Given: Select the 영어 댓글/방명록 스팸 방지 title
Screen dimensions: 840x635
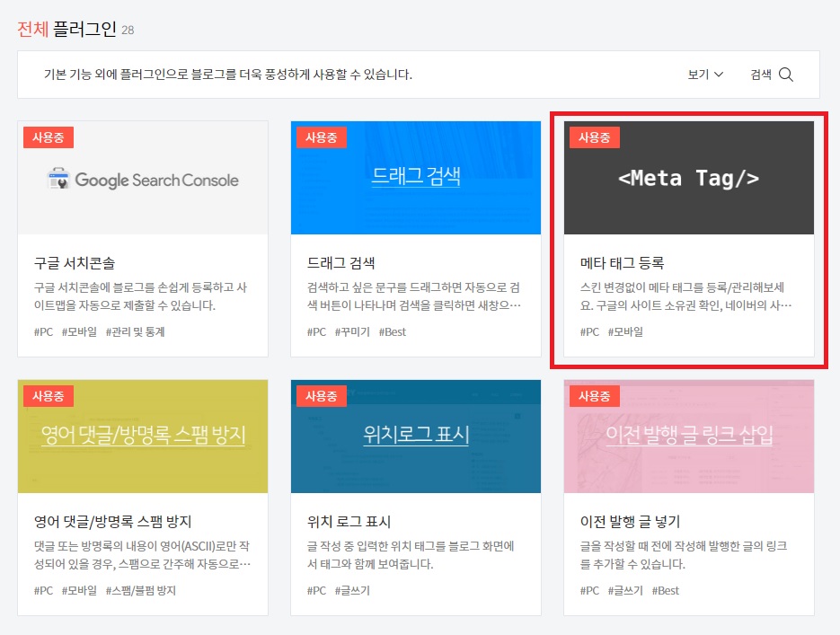Looking at the screenshot, I should click(x=112, y=522).
